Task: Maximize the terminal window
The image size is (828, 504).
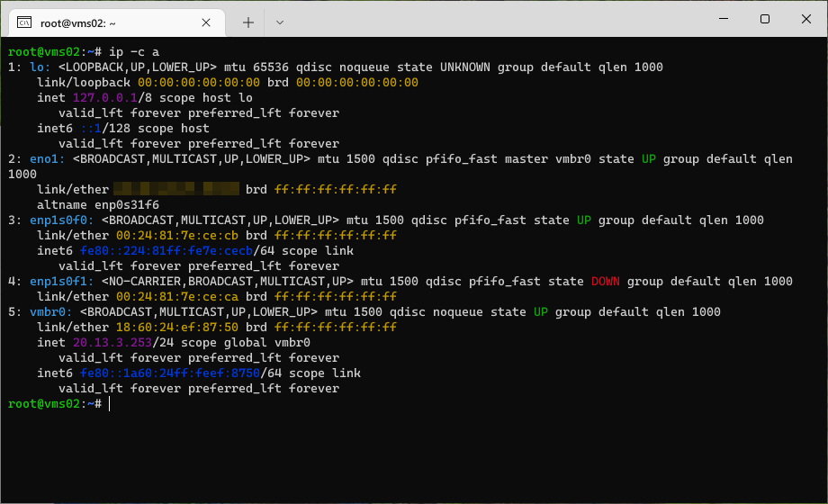Action: [x=764, y=19]
